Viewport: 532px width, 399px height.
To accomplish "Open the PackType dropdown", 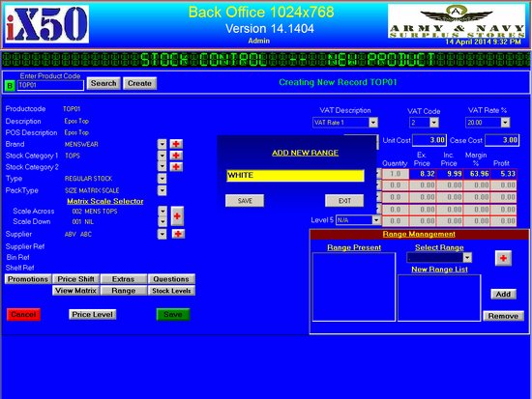I will 162,190.
